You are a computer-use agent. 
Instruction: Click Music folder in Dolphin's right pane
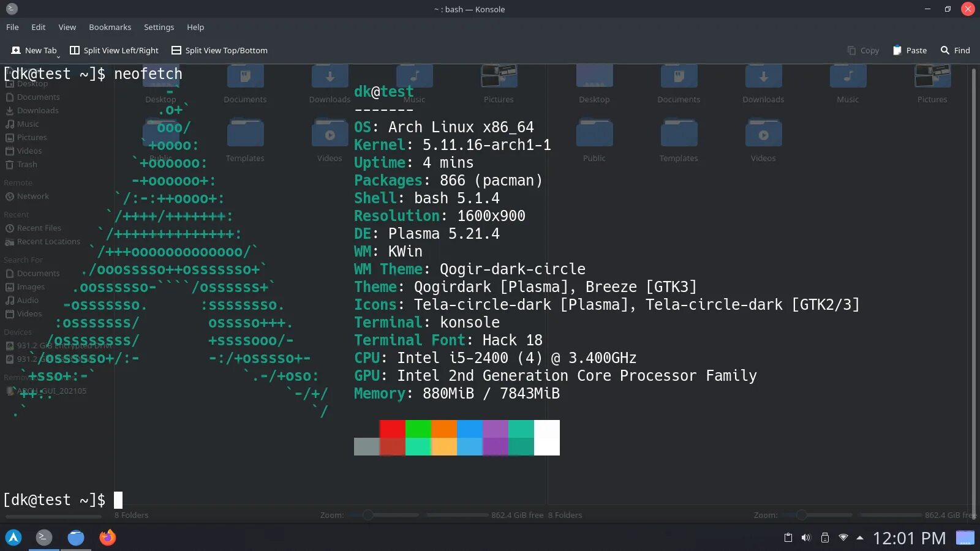(848, 84)
